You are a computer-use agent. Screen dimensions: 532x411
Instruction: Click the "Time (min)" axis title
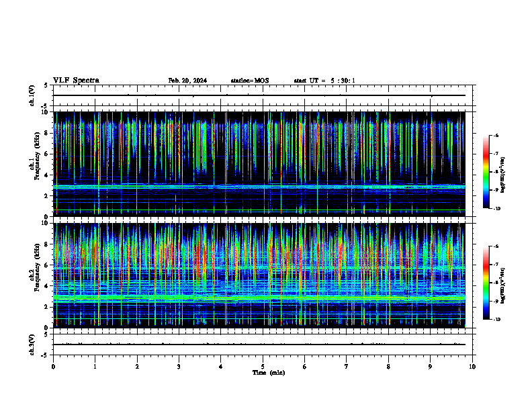tap(269, 373)
